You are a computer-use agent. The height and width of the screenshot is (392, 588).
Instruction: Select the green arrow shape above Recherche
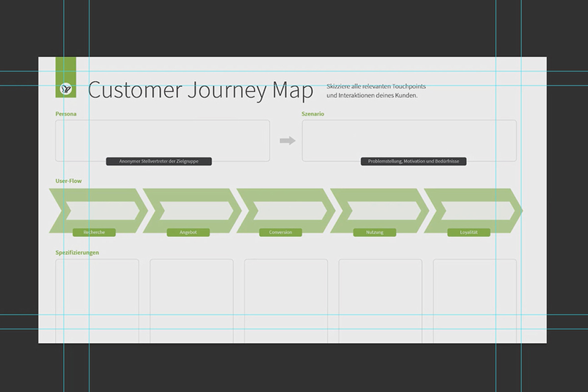coord(98,211)
